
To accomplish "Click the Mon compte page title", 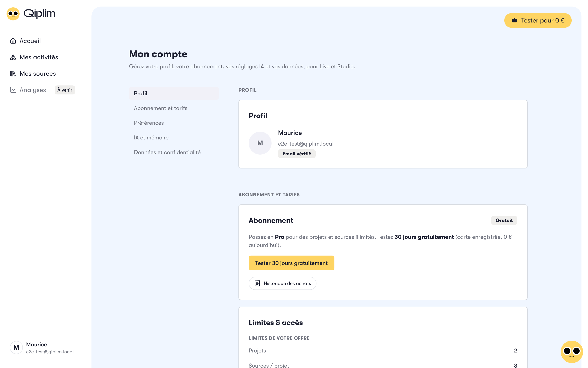I will point(158,54).
